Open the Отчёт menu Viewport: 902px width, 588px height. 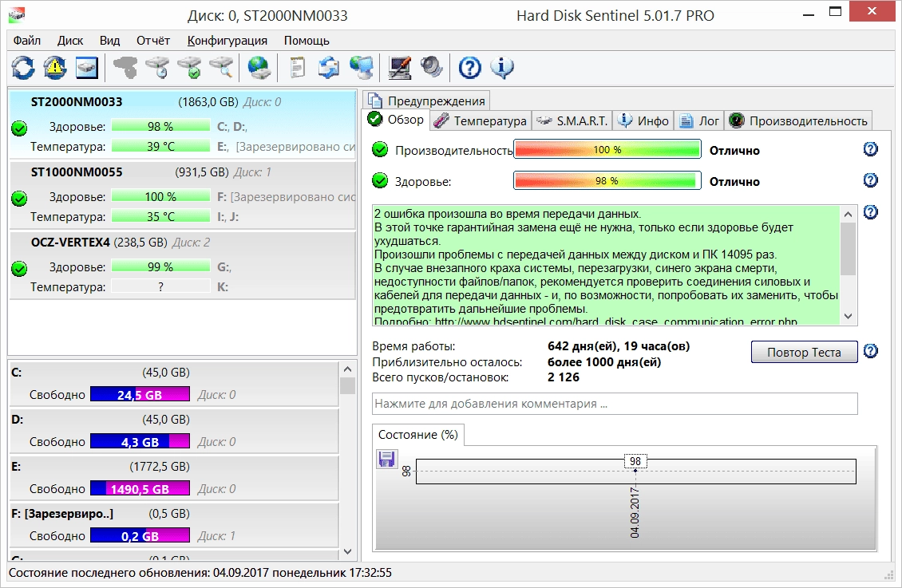coord(153,40)
